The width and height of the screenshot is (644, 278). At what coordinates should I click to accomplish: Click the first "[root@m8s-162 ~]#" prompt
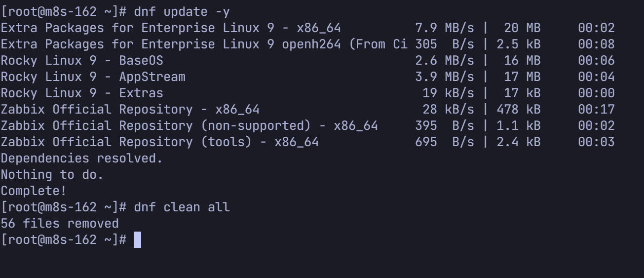coord(63,11)
